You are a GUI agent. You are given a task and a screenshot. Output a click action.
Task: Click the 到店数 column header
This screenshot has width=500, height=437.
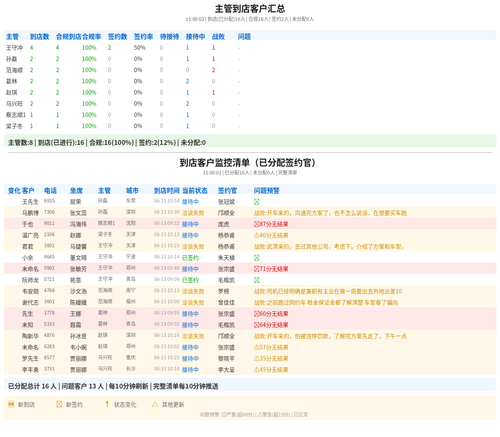click(39, 37)
